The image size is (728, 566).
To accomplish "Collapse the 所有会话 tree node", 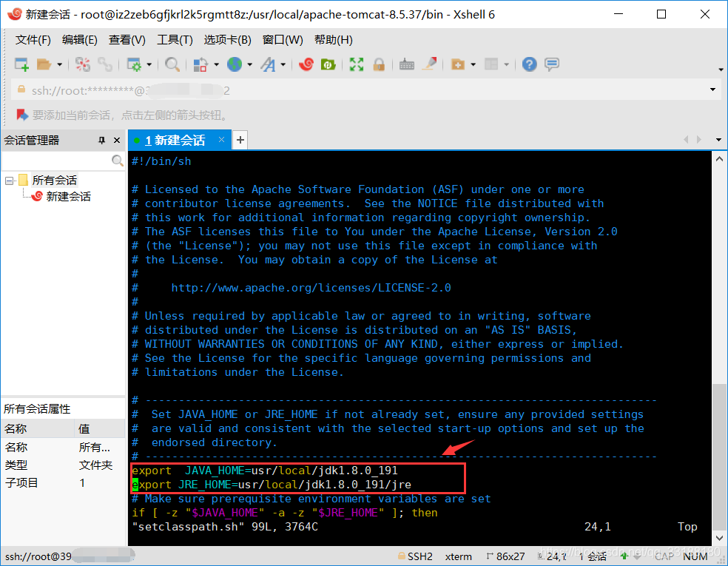I will coord(9,180).
